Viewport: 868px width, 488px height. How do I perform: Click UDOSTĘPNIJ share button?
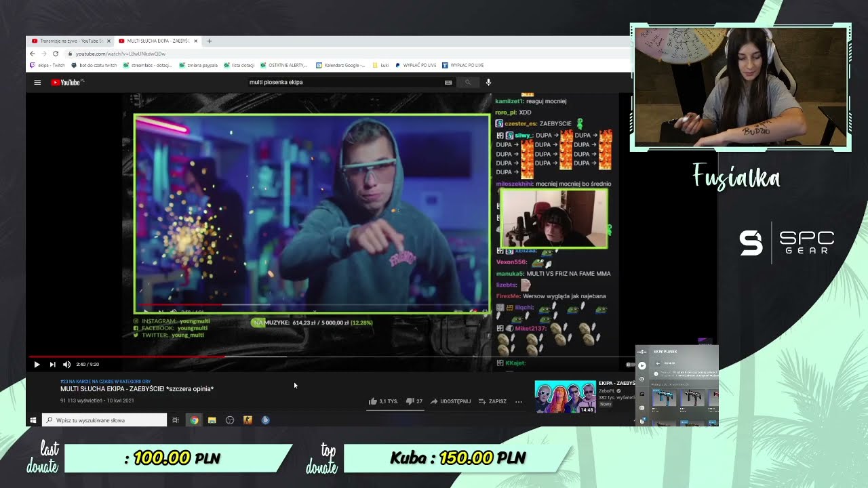pyautogui.click(x=451, y=401)
